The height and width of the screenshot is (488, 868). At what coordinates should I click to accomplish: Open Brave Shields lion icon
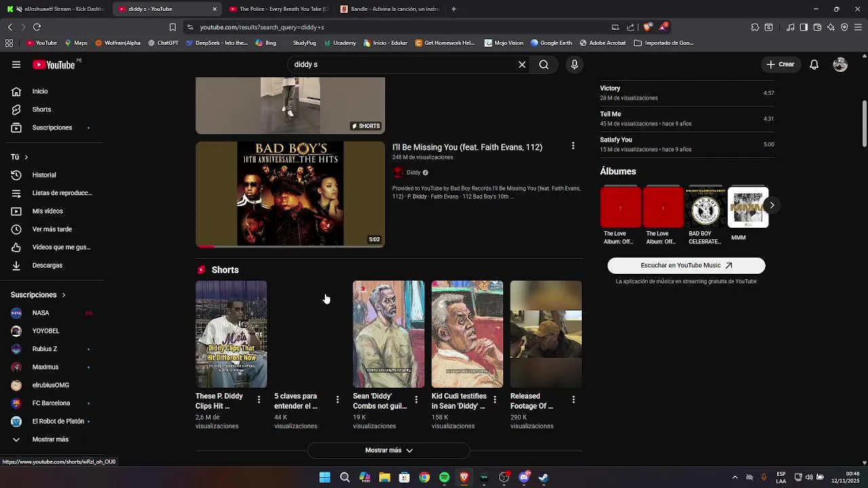[648, 27]
